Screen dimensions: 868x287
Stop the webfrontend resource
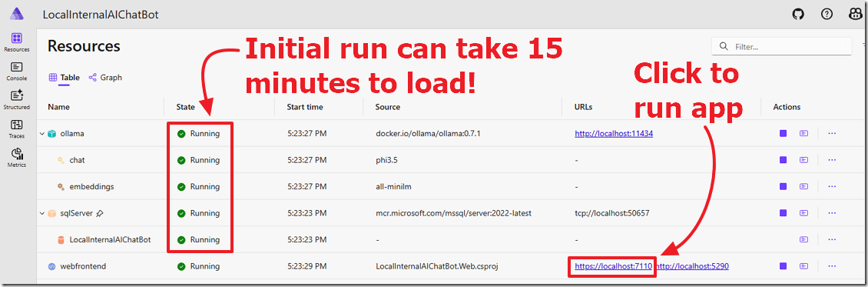[783, 266]
